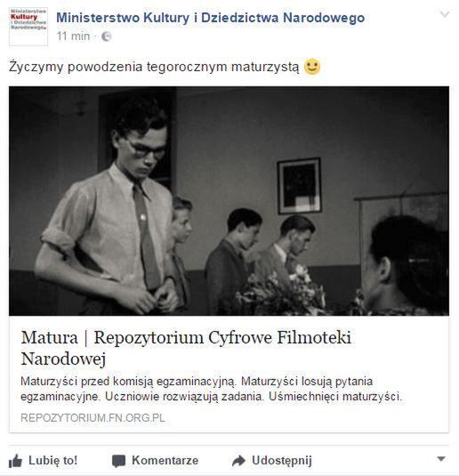Click the framed picture area in the preview image
459x476 pixels.
(299, 186)
